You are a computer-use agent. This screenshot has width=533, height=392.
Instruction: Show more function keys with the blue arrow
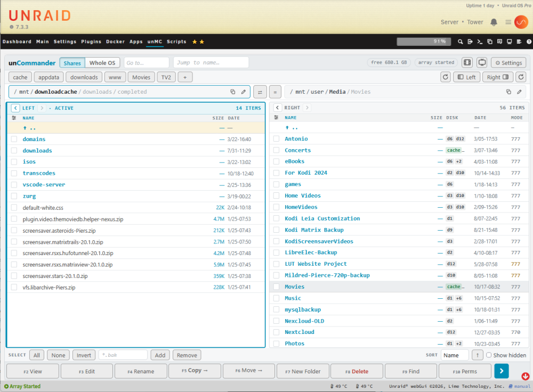[502, 371]
